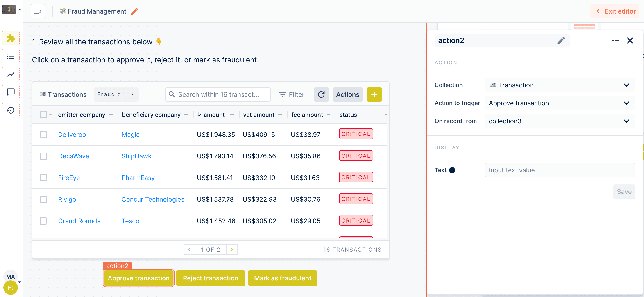644x297 pixels.
Task: Check the FireEye row checkbox
Action: 43,178
